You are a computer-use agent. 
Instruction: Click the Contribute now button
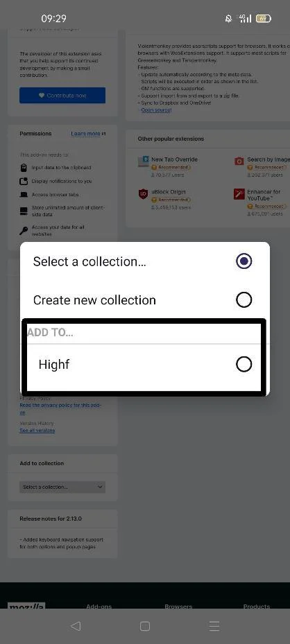[62, 95]
